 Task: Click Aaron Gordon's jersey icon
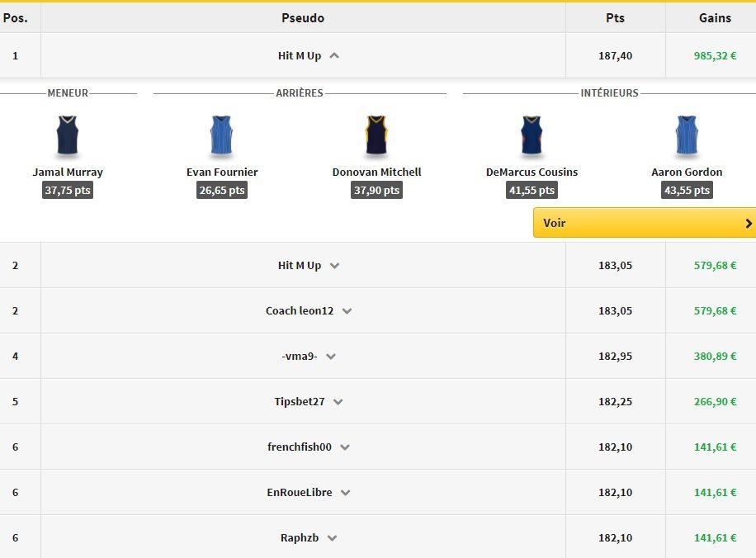point(687,137)
